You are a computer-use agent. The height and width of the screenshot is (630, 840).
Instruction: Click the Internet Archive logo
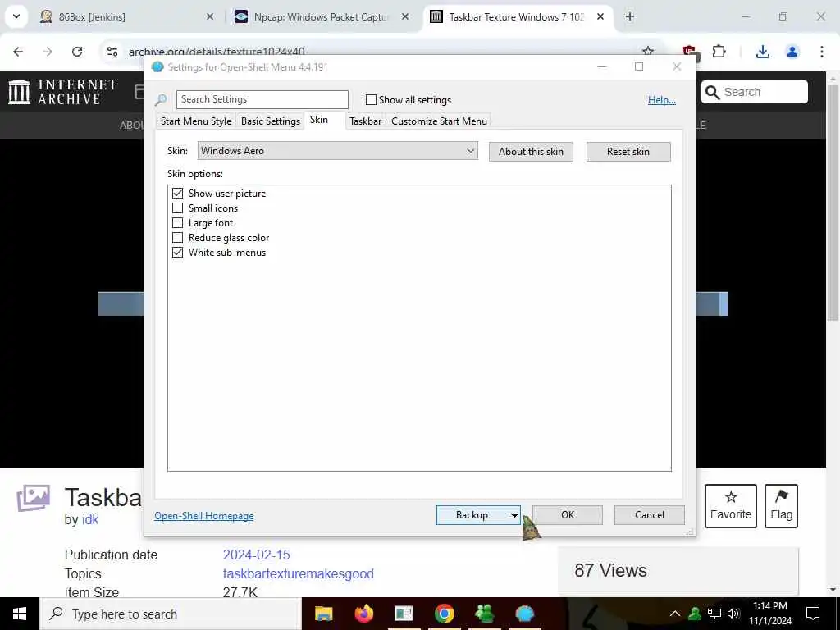(x=62, y=92)
